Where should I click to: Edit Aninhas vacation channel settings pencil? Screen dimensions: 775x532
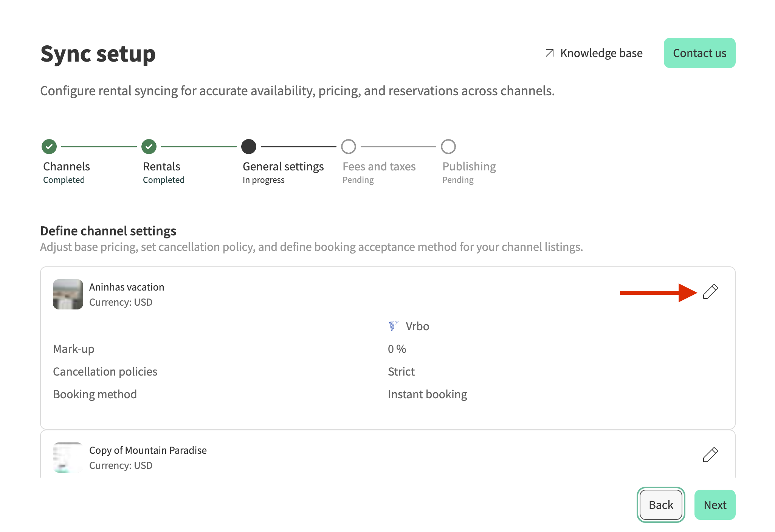coord(710,292)
